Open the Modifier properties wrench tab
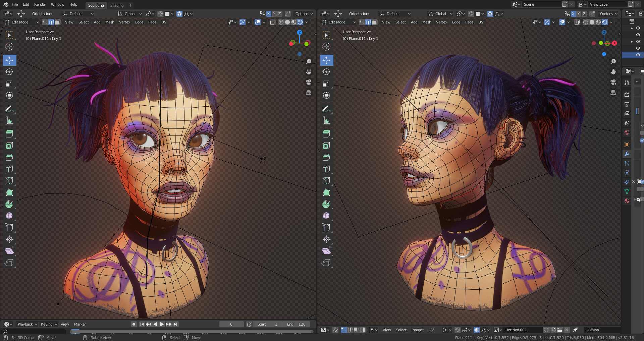 click(627, 154)
